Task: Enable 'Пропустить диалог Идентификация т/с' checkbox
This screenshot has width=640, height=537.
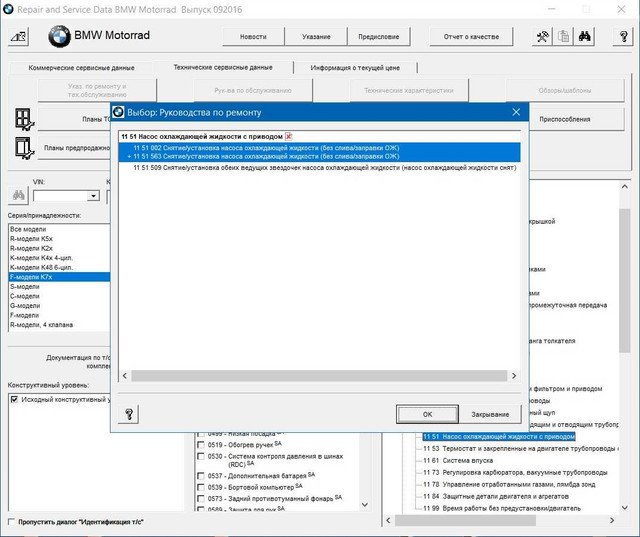Action: (x=11, y=521)
